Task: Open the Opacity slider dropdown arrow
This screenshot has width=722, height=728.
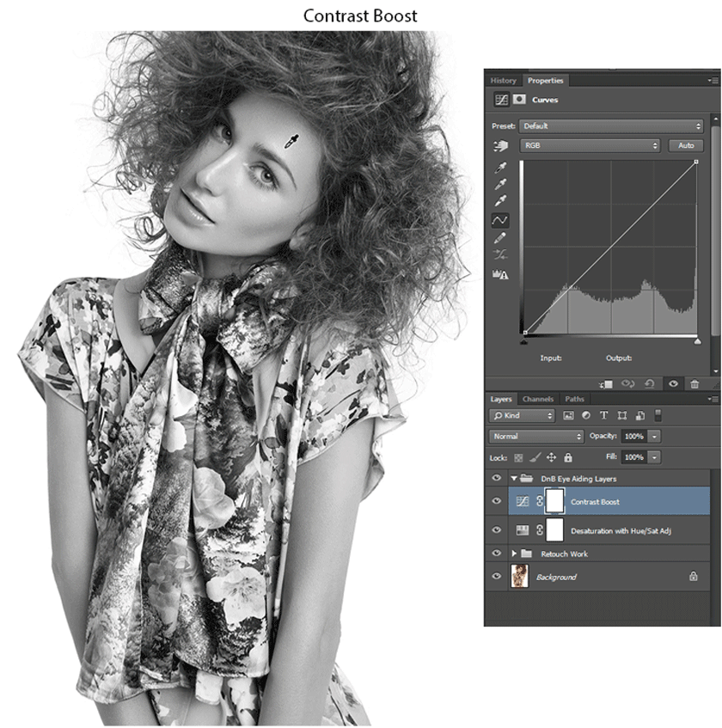Action: pos(655,437)
